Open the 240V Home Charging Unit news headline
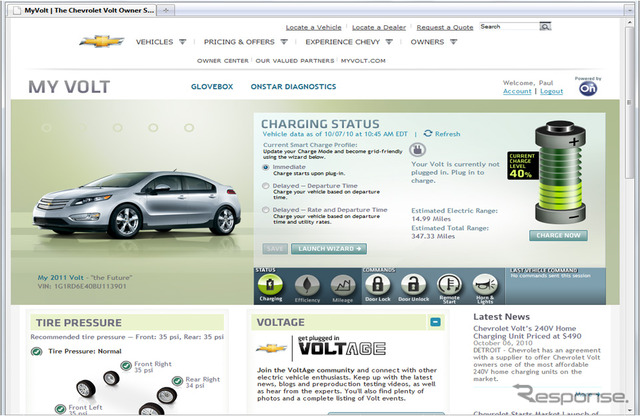 pos(527,332)
